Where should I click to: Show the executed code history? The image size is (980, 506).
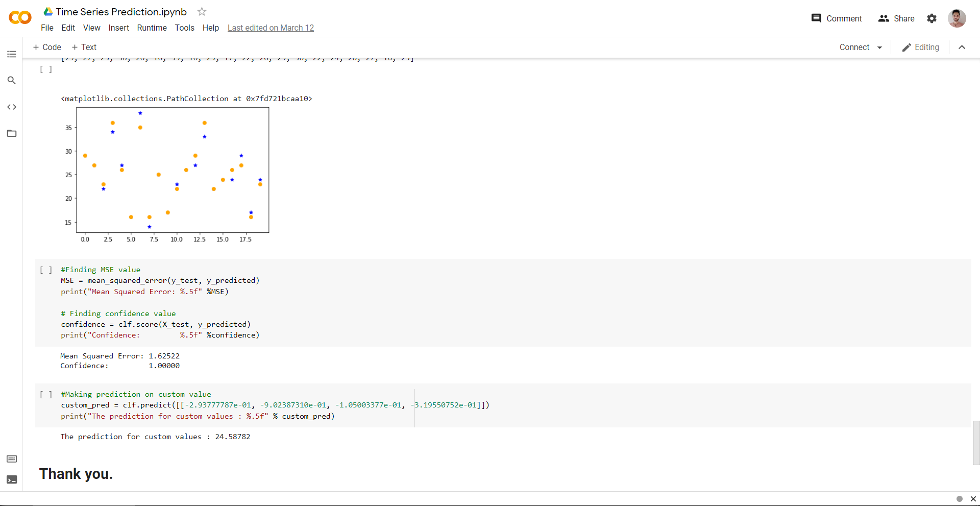tap(11, 459)
